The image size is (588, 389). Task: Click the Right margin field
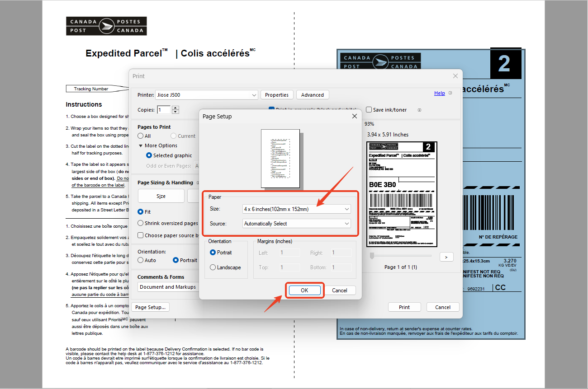click(x=341, y=253)
